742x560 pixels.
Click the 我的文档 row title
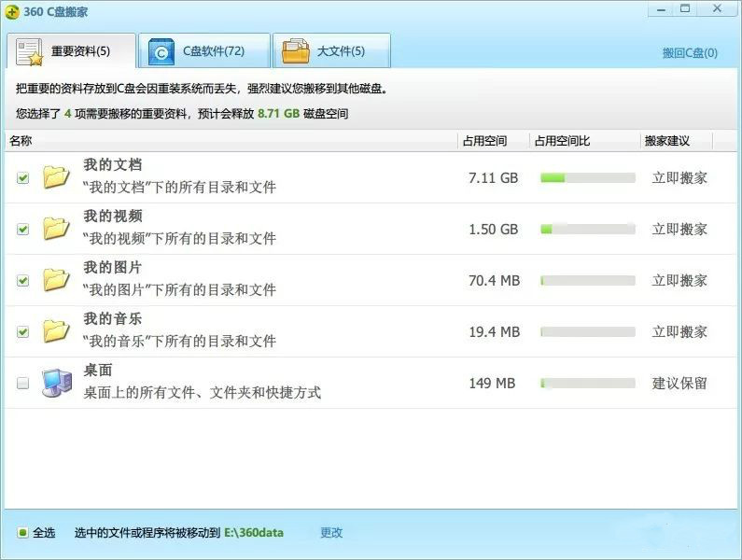113,165
